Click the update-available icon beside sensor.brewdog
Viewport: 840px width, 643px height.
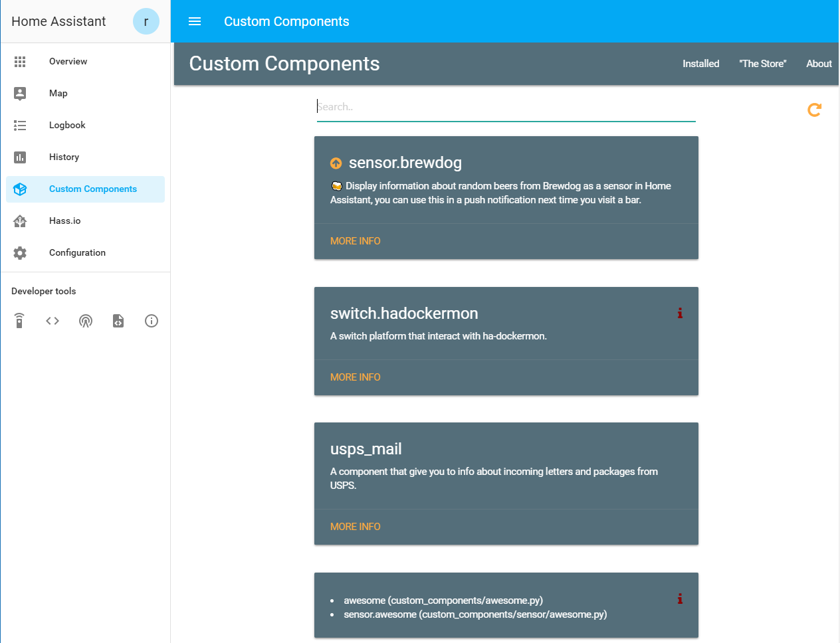click(336, 163)
